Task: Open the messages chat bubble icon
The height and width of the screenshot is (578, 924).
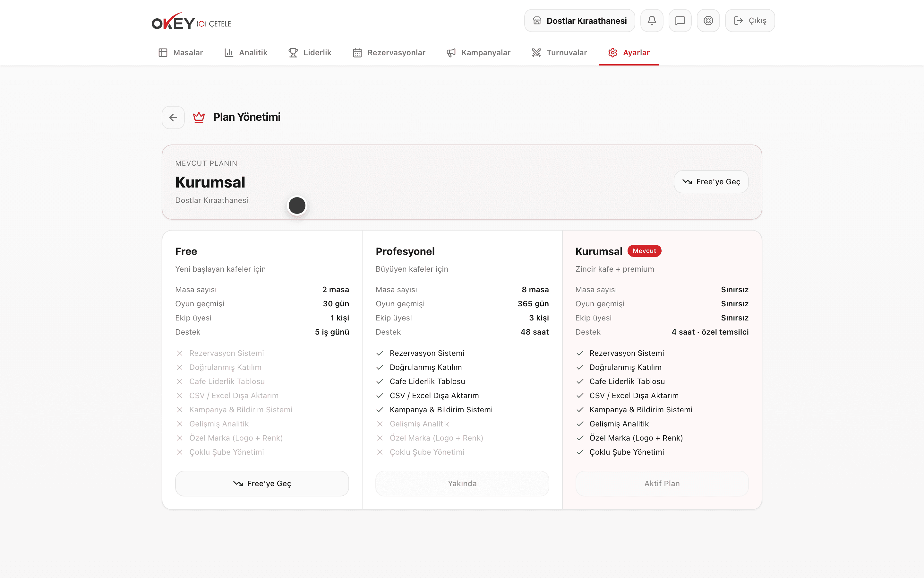Action: [x=680, y=21]
